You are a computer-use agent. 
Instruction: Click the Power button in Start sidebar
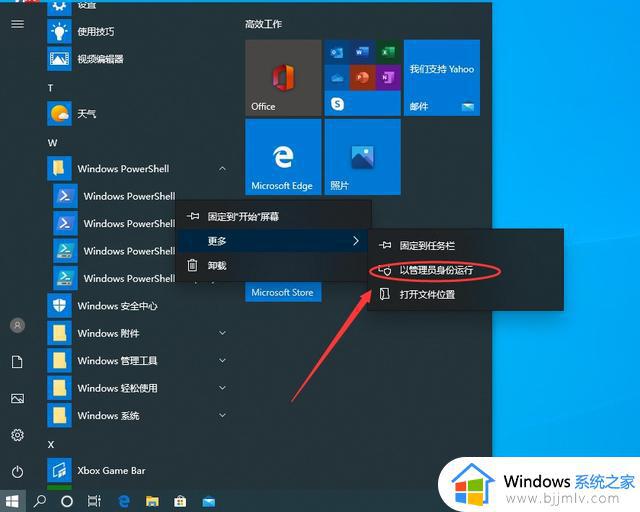[x=17, y=472]
